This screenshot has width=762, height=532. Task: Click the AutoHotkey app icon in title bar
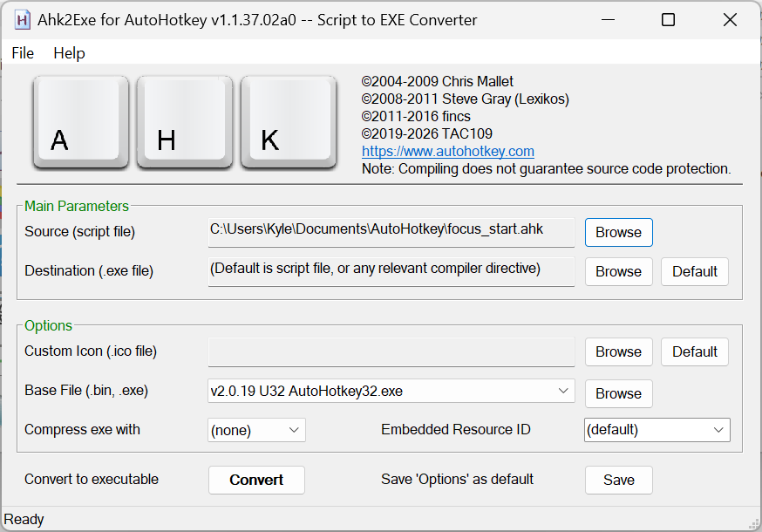[x=20, y=19]
